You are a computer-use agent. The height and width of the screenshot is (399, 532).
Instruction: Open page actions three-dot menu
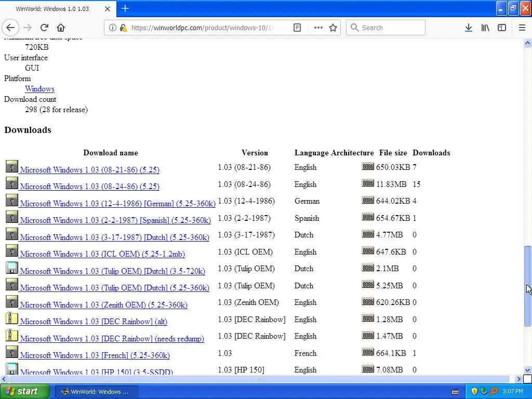[318, 28]
